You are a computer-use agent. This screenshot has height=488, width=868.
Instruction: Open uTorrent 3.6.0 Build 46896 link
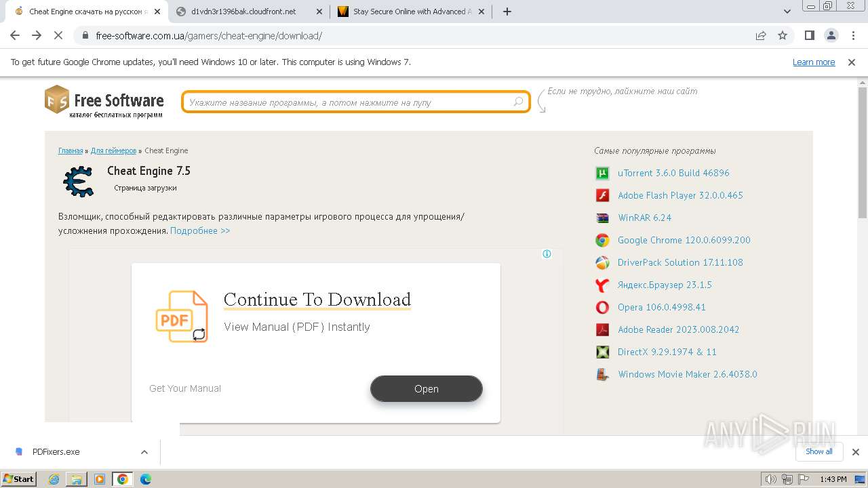(x=673, y=173)
